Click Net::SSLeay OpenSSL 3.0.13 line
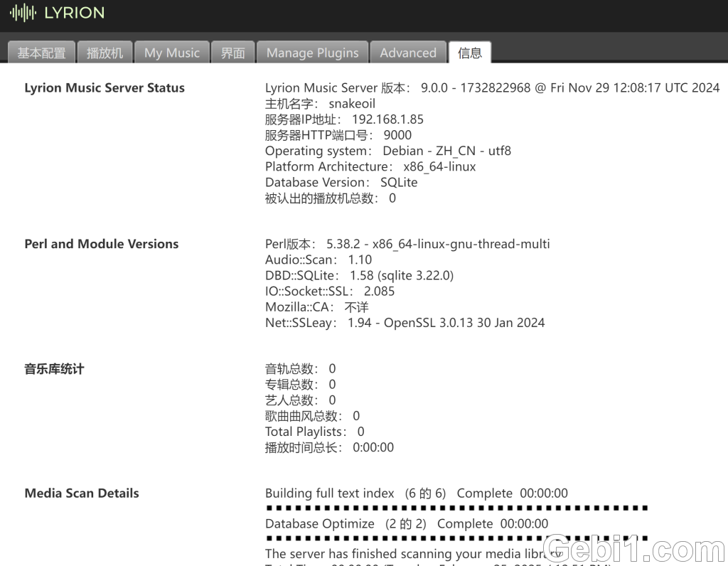This screenshot has width=728, height=566. coord(405,323)
